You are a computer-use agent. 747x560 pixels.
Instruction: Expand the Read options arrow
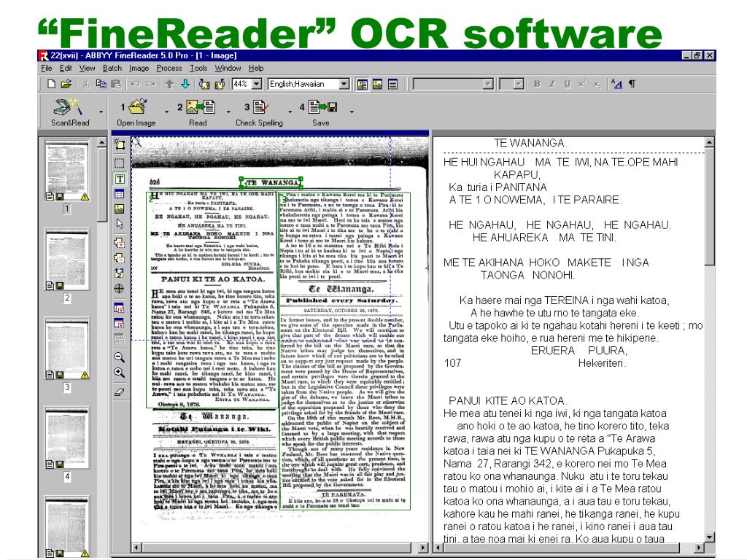(x=228, y=112)
